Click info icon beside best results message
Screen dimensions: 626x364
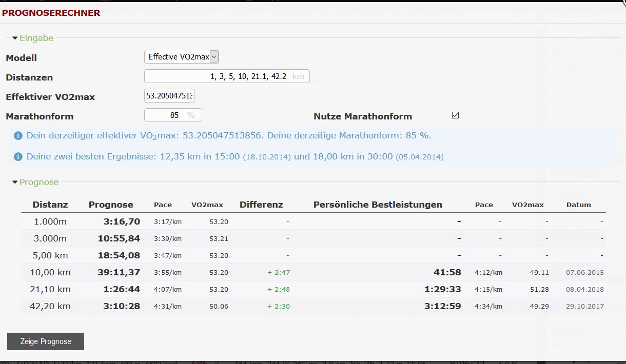pyautogui.click(x=18, y=157)
